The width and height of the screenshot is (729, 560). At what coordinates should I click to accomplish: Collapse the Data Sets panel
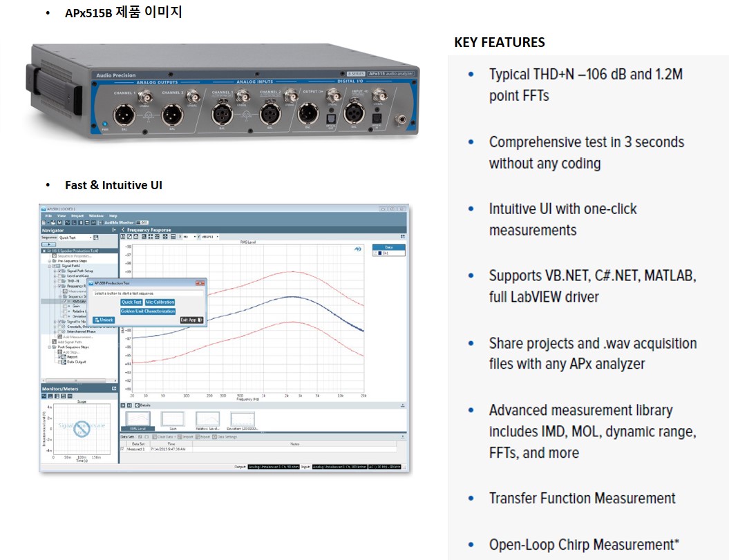click(x=403, y=437)
